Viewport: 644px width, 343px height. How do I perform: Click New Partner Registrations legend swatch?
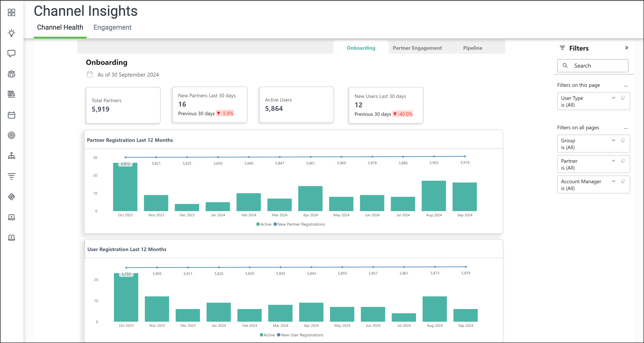[275, 224]
